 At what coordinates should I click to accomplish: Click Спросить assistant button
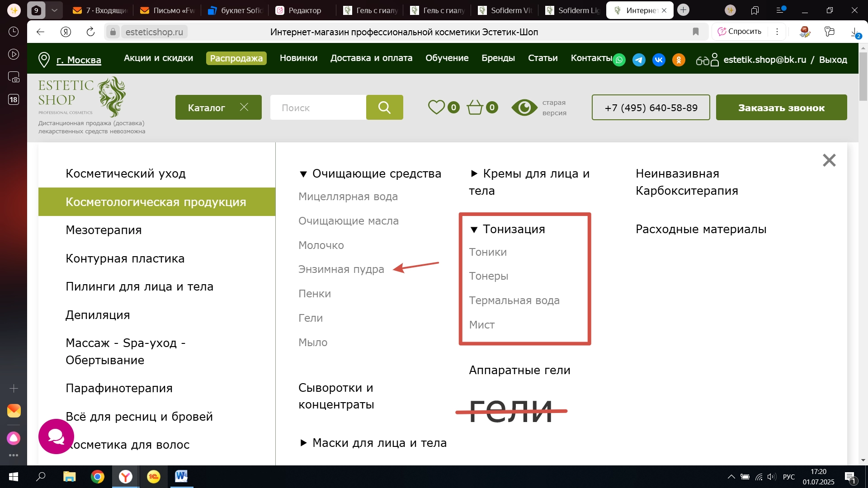click(740, 32)
